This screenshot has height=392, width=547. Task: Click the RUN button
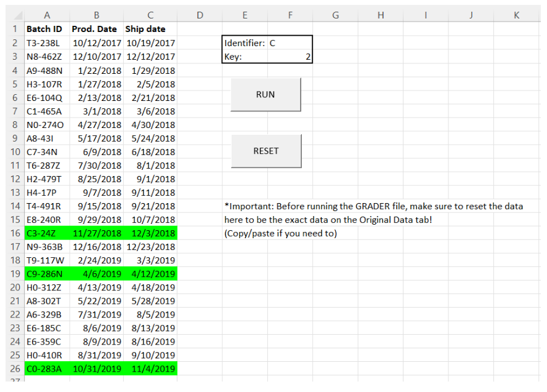(265, 94)
